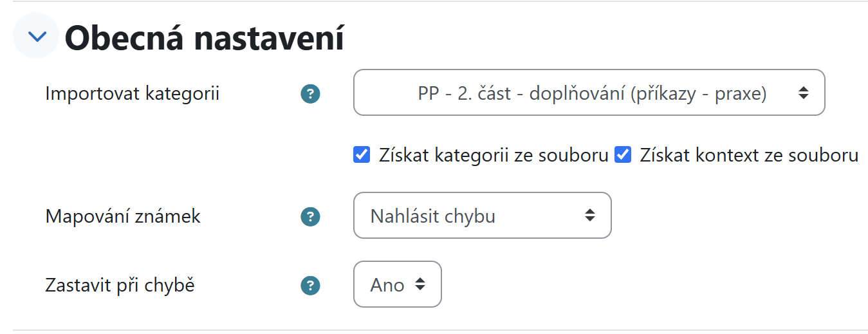Open help icon for Zastavit při chybě
This screenshot has height=334, width=868.
point(310,285)
